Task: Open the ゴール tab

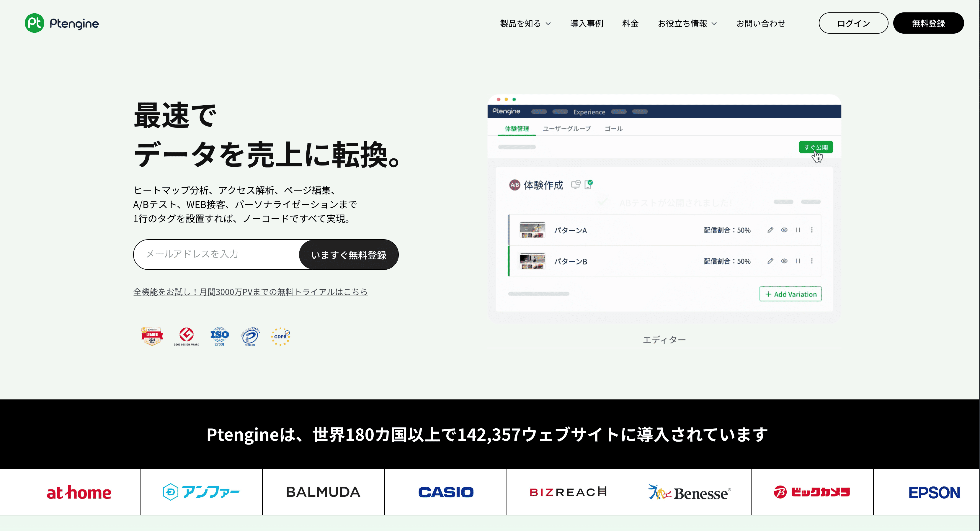Action: click(613, 129)
